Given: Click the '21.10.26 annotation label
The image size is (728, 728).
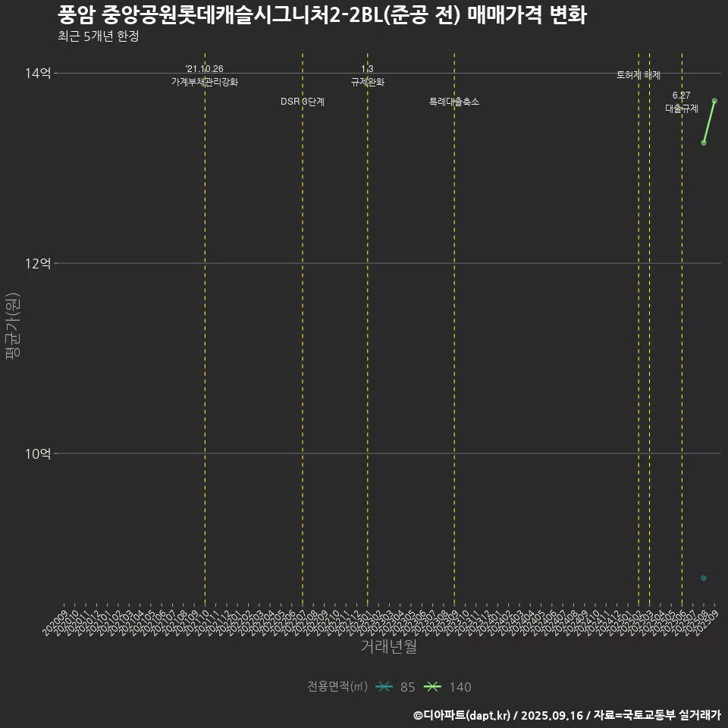Looking at the screenshot, I should (205, 69).
